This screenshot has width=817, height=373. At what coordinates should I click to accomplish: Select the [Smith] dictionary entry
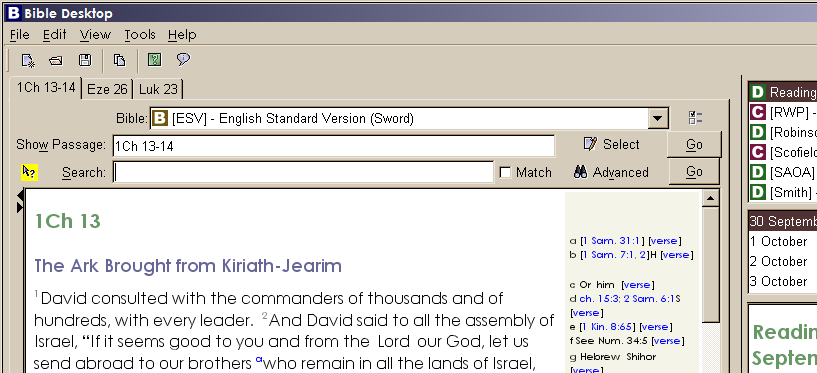[782, 192]
